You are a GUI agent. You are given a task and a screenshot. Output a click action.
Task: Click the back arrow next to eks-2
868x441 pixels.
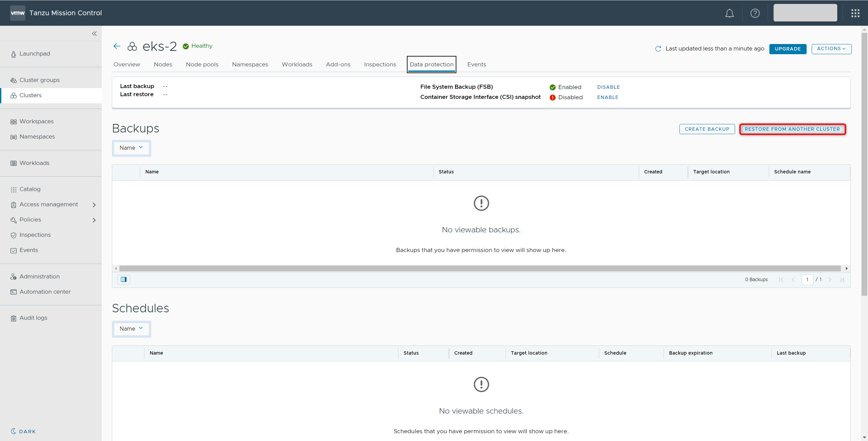pyautogui.click(x=117, y=46)
